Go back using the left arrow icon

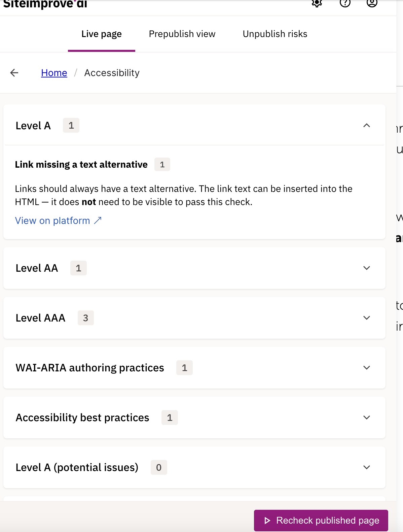click(14, 73)
